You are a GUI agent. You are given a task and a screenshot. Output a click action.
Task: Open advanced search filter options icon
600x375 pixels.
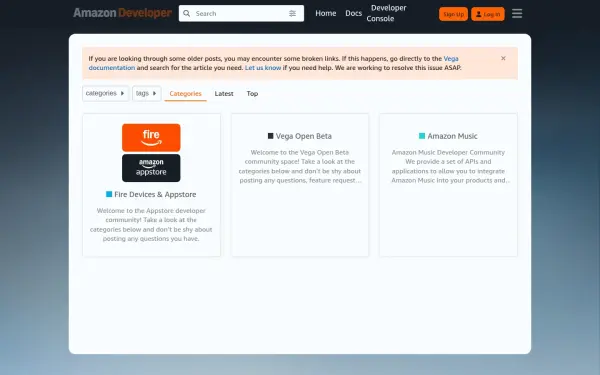click(292, 13)
